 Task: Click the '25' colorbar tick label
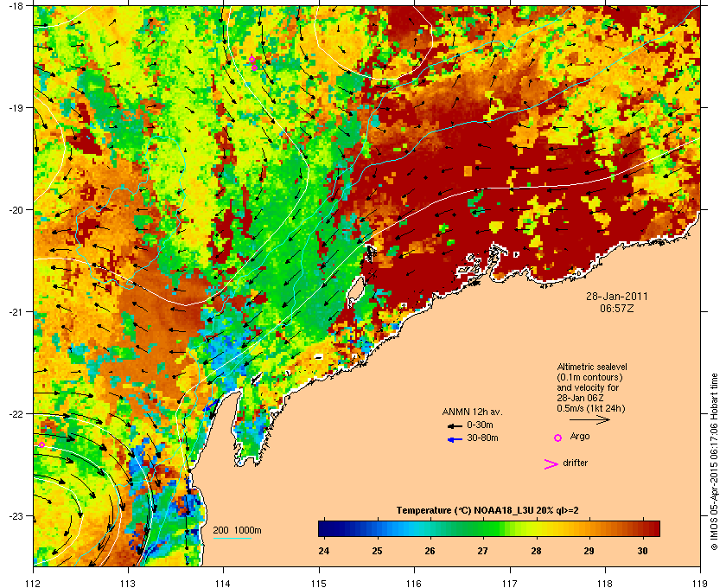point(377,551)
